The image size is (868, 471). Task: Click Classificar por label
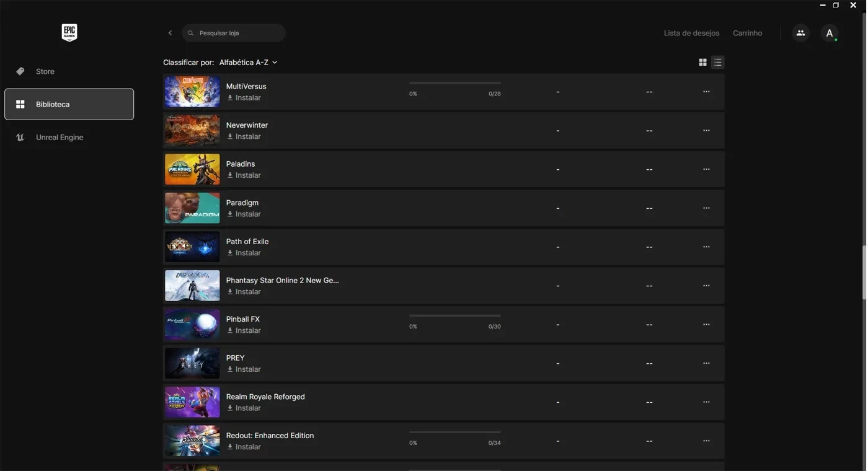click(x=188, y=63)
